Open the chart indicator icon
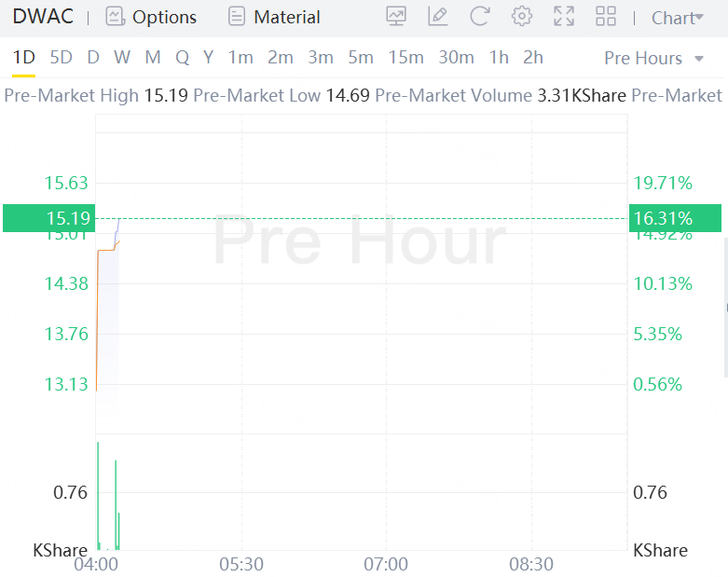Screen dimensions: 728x577 coord(396,17)
